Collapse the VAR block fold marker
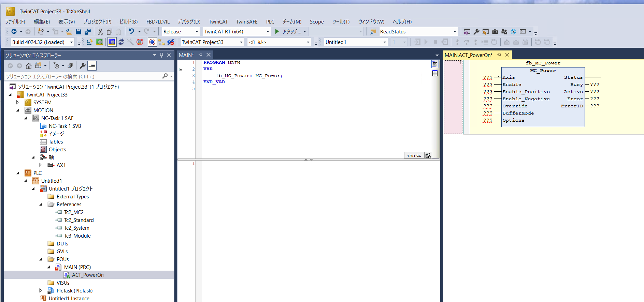This screenshot has width=644, height=302. tap(181, 69)
